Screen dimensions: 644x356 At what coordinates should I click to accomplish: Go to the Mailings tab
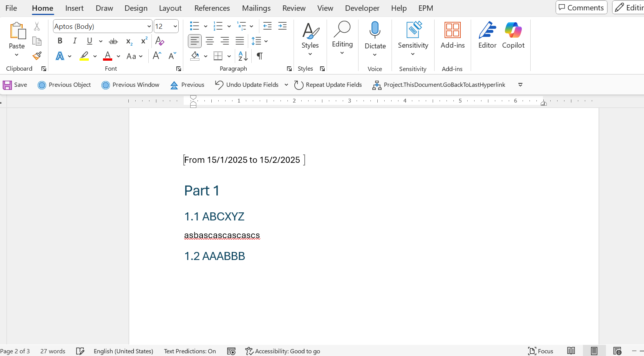(x=256, y=8)
